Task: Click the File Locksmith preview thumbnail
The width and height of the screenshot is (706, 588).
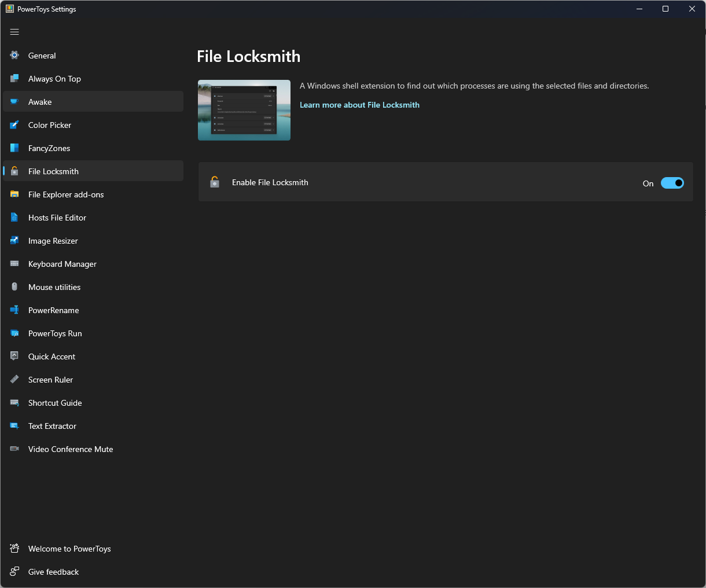Action: pos(244,109)
